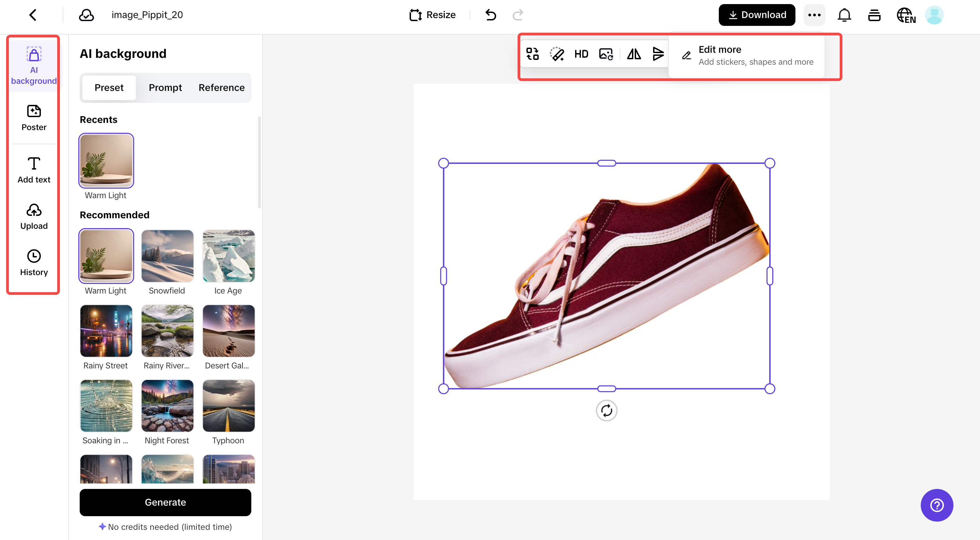Choose the Ice Age background preset

click(x=228, y=256)
